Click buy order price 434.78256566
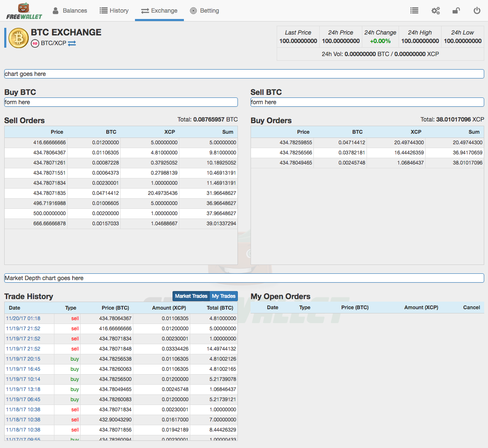The height and width of the screenshot is (448, 488). tap(296, 153)
